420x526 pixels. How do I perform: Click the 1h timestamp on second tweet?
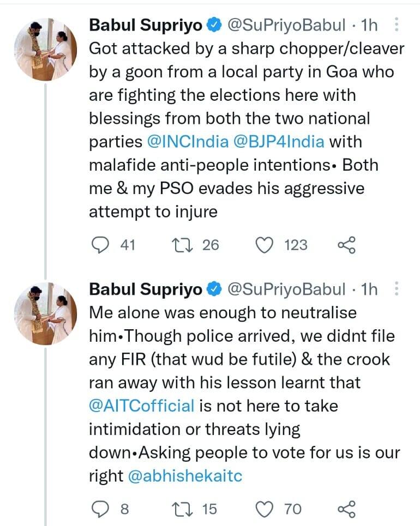(369, 289)
